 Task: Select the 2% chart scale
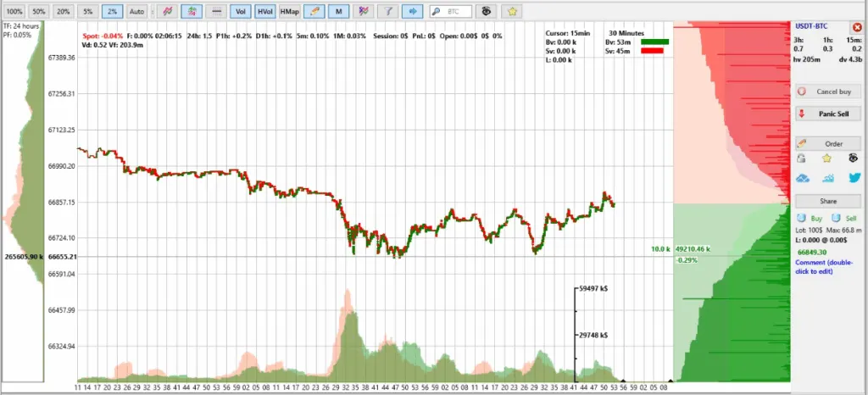[x=113, y=11]
